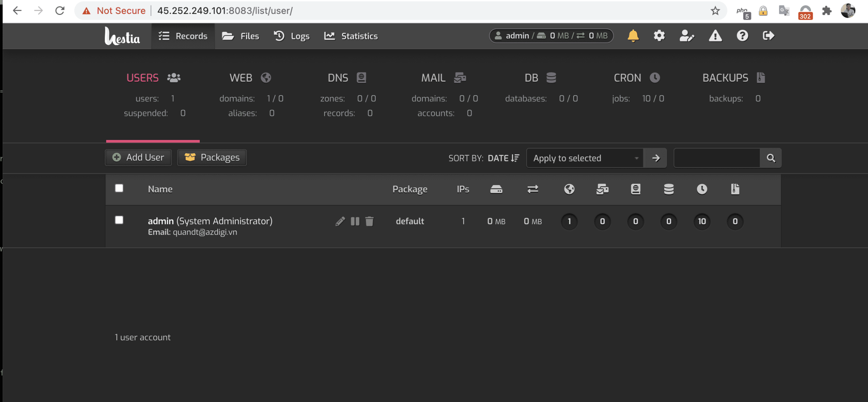Click the Add User button

[x=138, y=157]
